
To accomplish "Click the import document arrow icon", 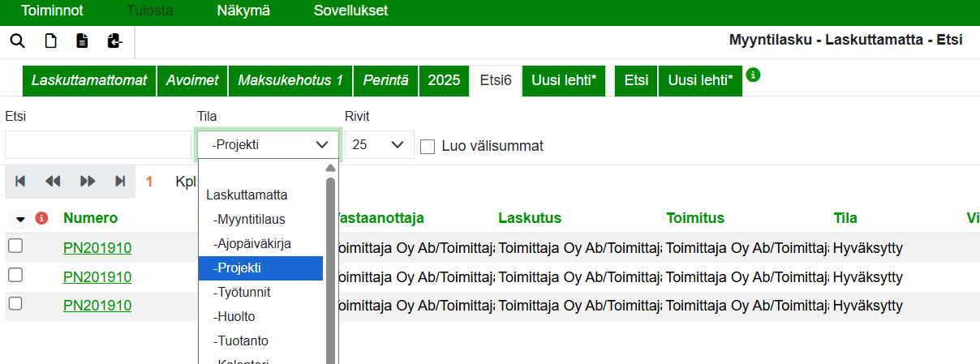I will [114, 41].
